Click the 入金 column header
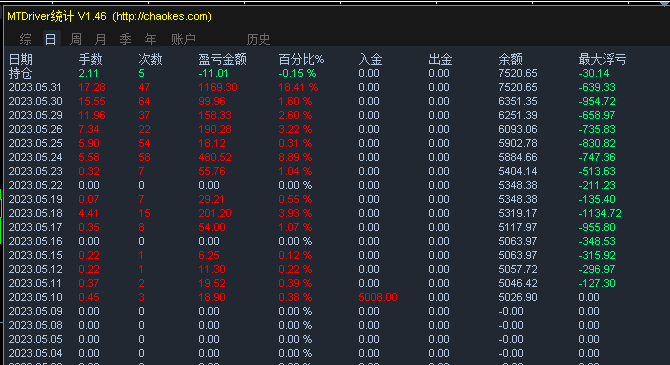670x365 pixels. [x=370, y=59]
